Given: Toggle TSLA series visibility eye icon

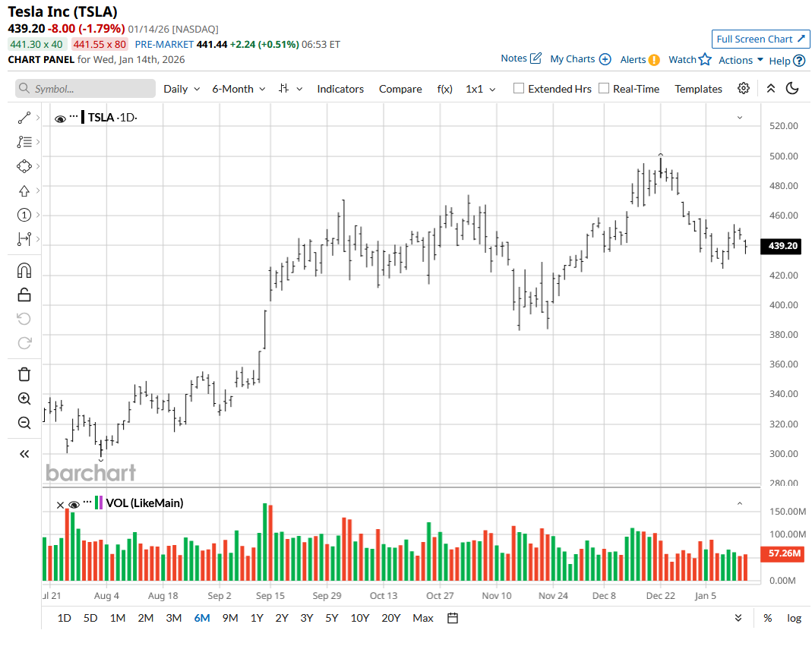Looking at the screenshot, I should (61, 118).
